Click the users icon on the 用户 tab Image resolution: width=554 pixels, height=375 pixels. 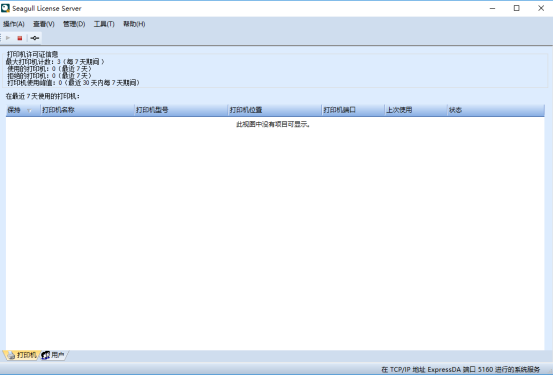click(46, 355)
